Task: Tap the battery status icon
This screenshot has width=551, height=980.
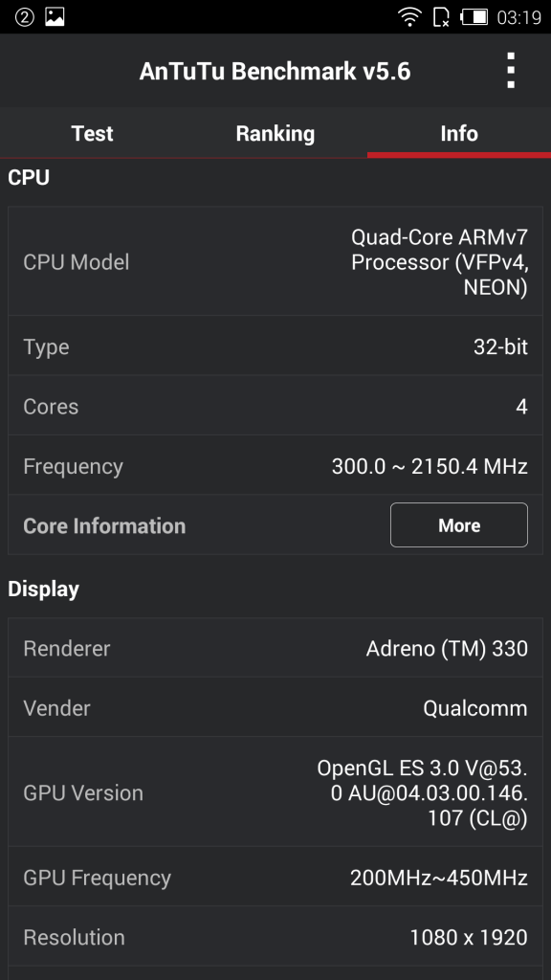Action: tap(474, 17)
